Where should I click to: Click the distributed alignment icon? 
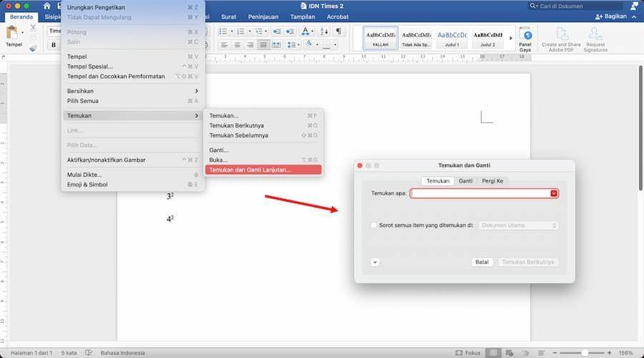[x=276, y=45]
